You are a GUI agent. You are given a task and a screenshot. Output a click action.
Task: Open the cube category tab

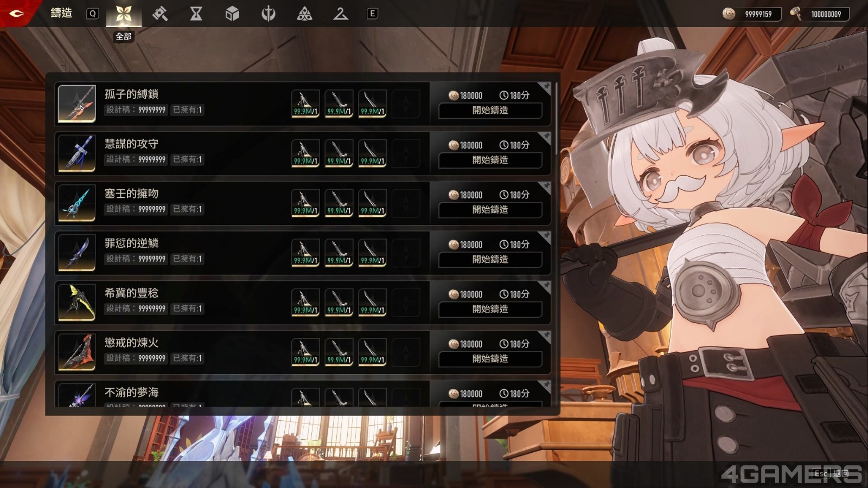(232, 14)
